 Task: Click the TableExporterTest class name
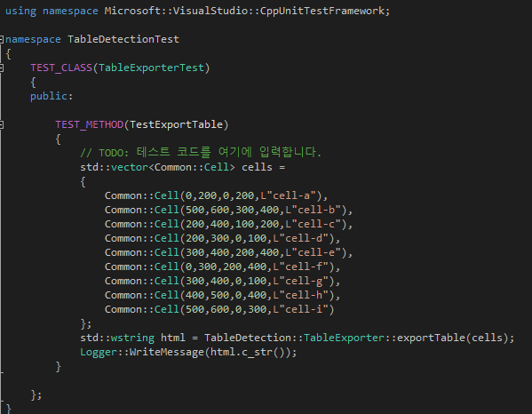tap(151, 68)
